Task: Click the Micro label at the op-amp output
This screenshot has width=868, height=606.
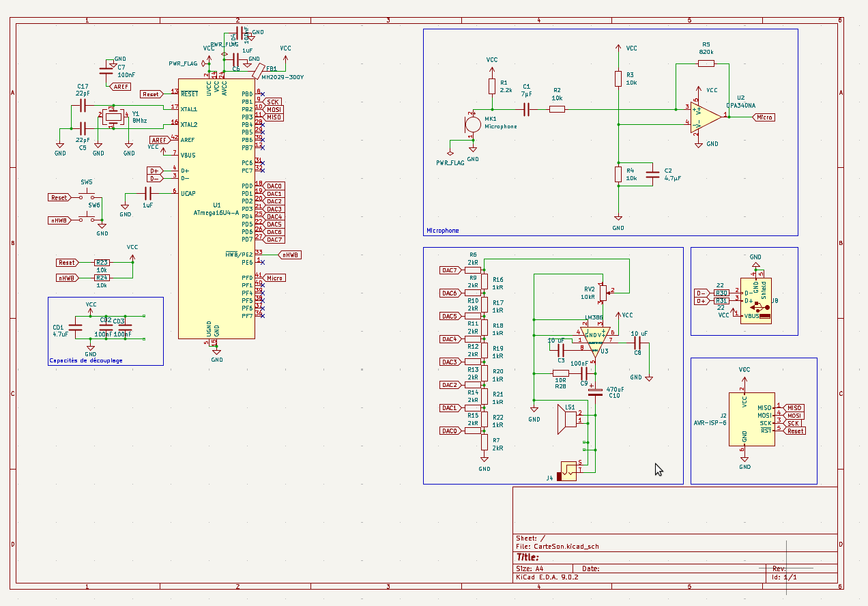Action: (764, 117)
